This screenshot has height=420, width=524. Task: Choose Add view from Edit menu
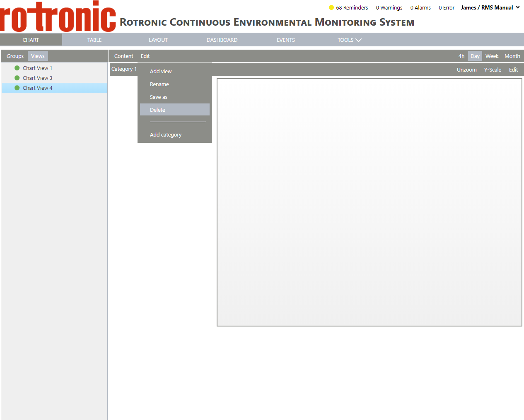pyautogui.click(x=175, y=71)
